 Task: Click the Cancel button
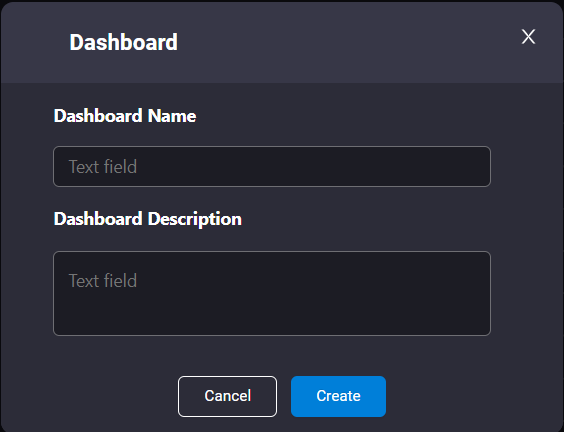[227, 396]
